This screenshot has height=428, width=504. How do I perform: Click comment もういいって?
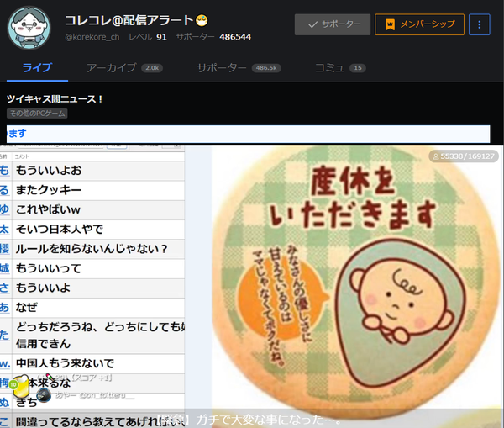coord(49,268)
